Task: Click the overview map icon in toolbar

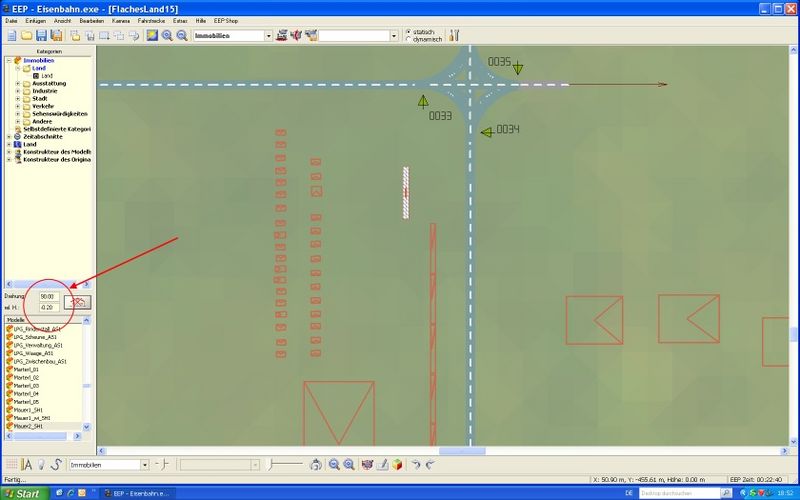Action: 152,35
